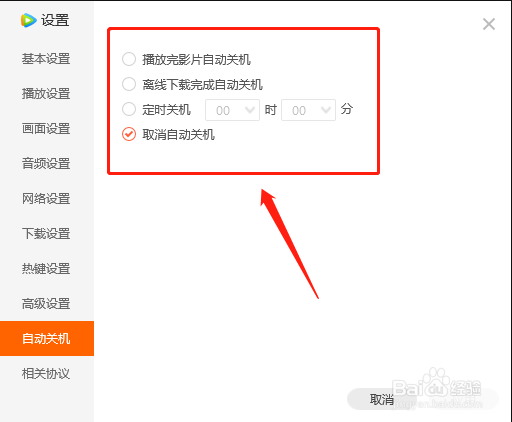Switch to 播放设置 tab

tap(47, 94)
